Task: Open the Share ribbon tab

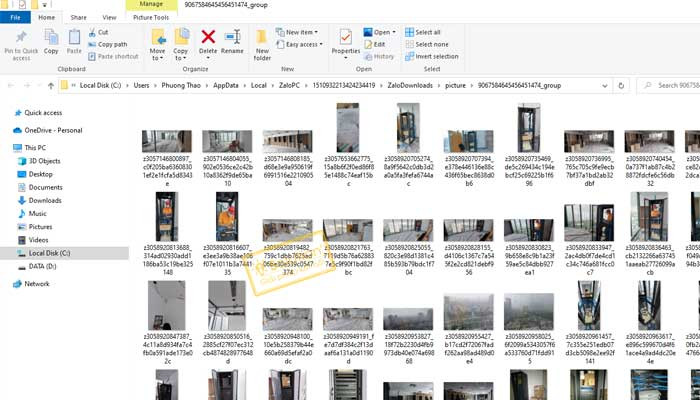Action: pos(78,17)
